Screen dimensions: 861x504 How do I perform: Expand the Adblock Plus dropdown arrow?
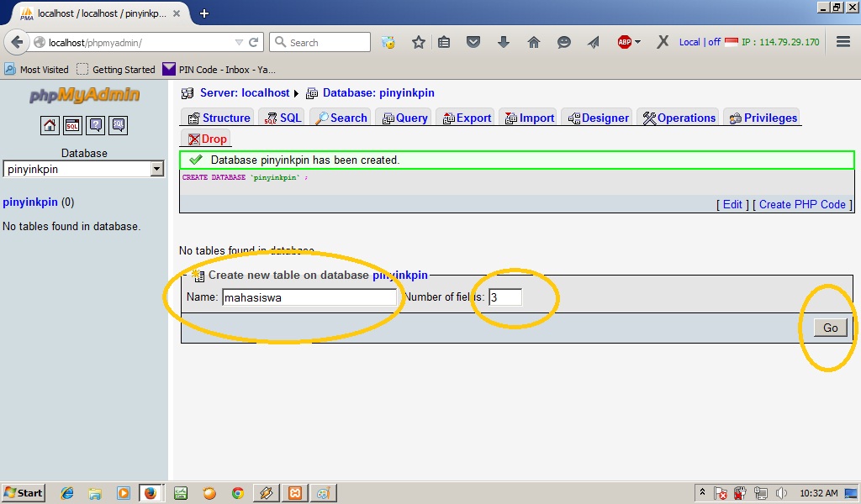tap(637, 41)
